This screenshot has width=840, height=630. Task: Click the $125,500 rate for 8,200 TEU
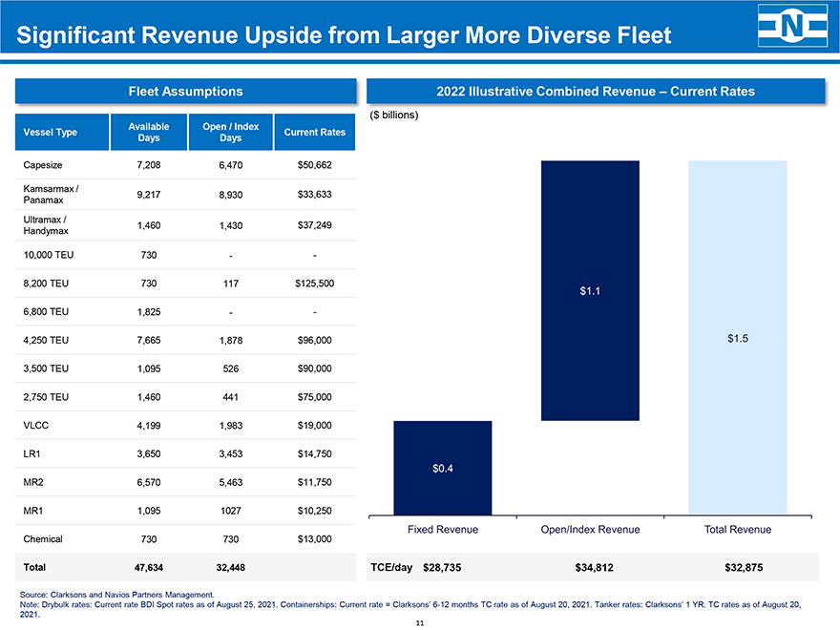click(x=314, y=283)
